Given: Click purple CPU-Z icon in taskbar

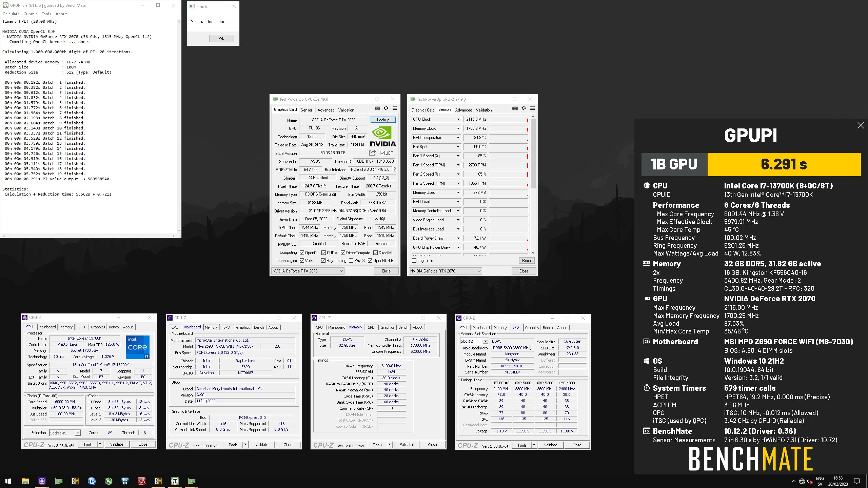Looking at the screenshot, I should (42, 481).
